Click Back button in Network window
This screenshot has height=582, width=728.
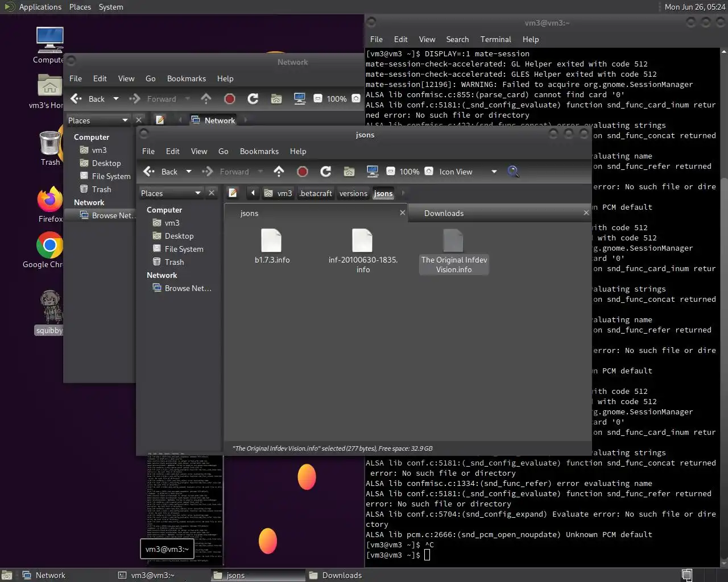coord(88,99)
